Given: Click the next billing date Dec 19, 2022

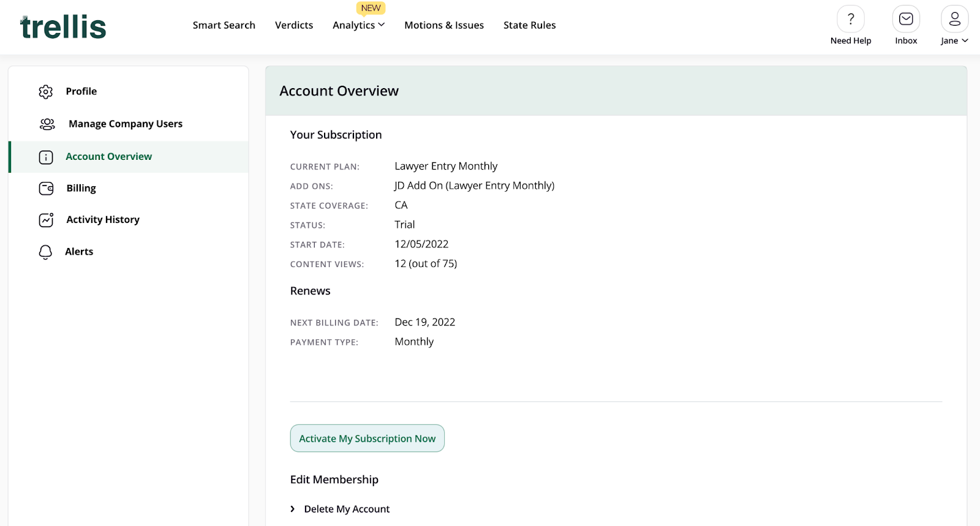Looking at the screenshot, I should click(x=425, y=322).
